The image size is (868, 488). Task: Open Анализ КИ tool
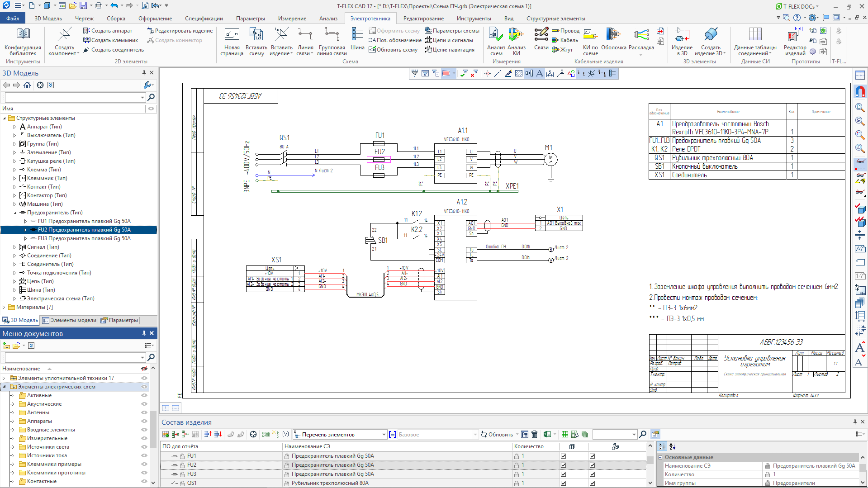(x=516, y=41)
